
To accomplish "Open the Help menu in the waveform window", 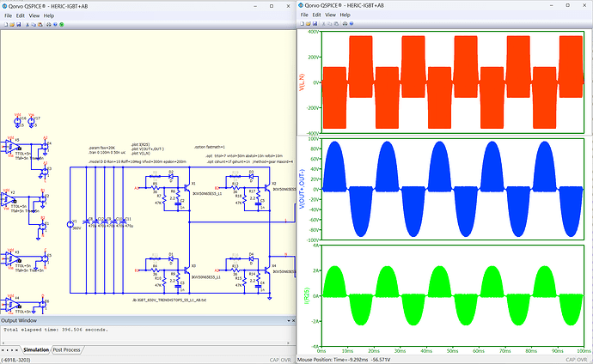I will 345,15.
